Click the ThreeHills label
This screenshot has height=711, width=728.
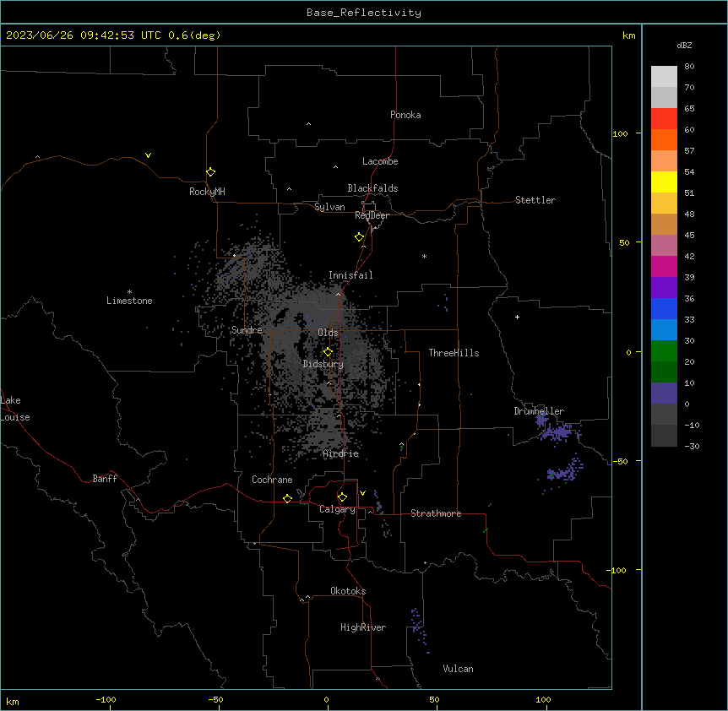pyautogui.click(x=454, y=353)
